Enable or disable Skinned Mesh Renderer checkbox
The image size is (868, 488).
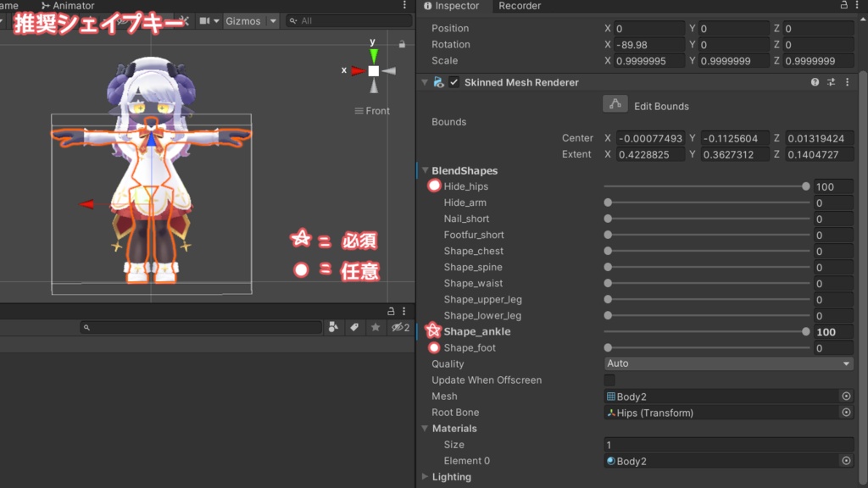pyautogui.click(x=454, y=82)
